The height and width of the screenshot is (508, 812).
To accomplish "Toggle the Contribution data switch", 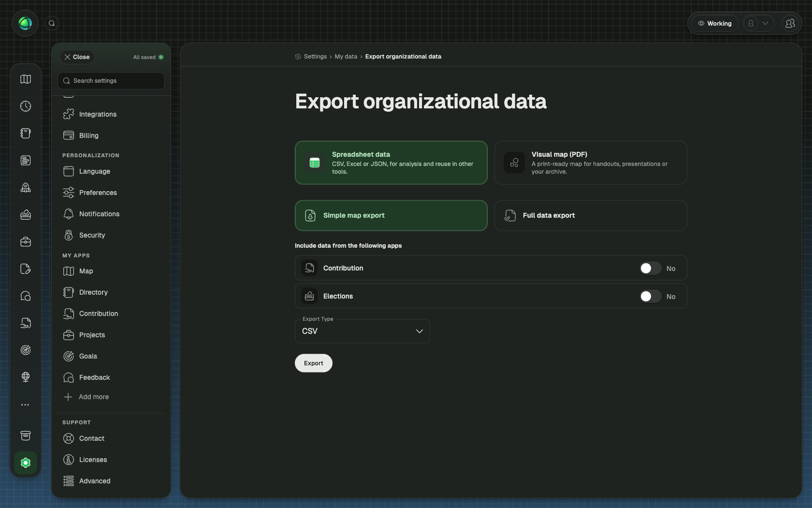I will (650, 269).
